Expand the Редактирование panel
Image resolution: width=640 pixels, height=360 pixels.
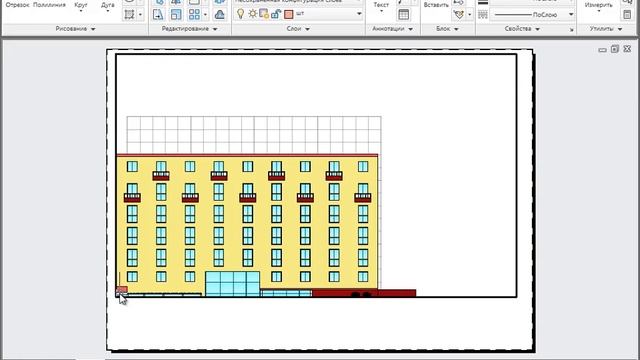[189, 29]
